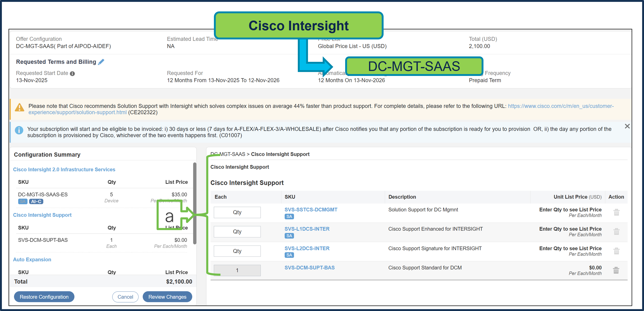Click the Qty field for Solution Support for DC Mgmnt
Viewport: 644px width, 311px height.
point(237,212)
